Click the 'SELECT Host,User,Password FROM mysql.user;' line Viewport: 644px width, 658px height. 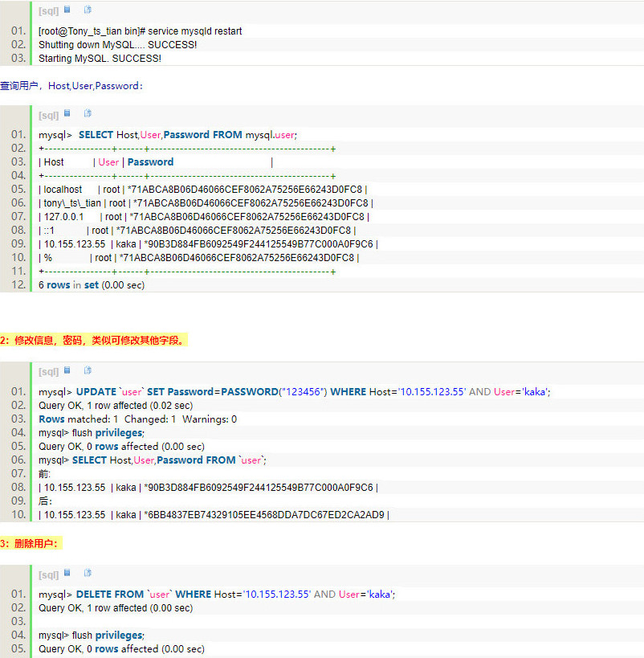tap(168, 135)
